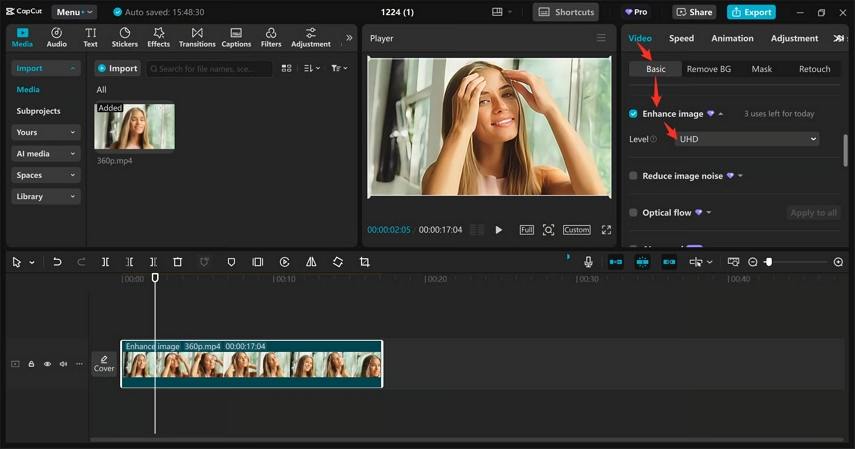The image size is (855, 449).
Task: Click the timeline zoom slider handle
Action: (768, 262)
